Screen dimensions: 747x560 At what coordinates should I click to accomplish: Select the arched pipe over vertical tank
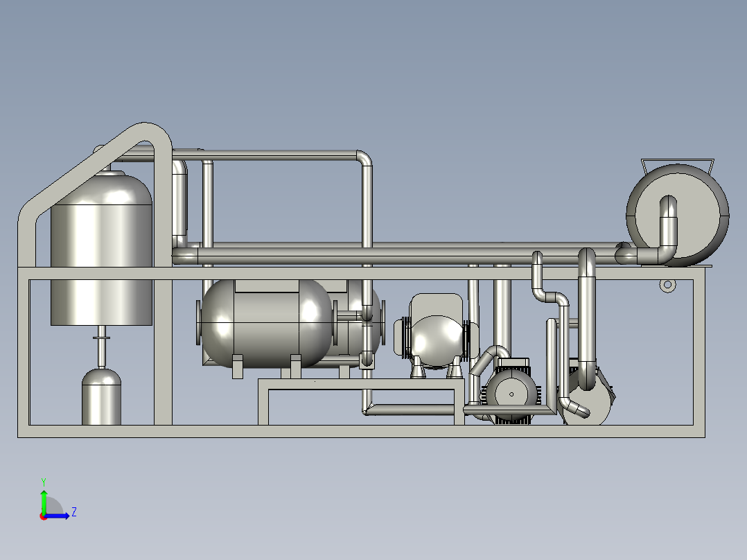(96, 191)
